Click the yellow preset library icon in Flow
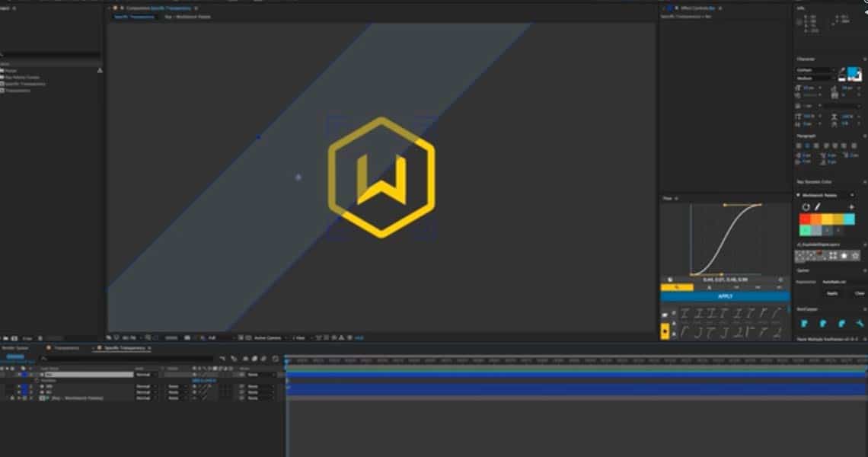868x457 pixels. tap(665, 331)
